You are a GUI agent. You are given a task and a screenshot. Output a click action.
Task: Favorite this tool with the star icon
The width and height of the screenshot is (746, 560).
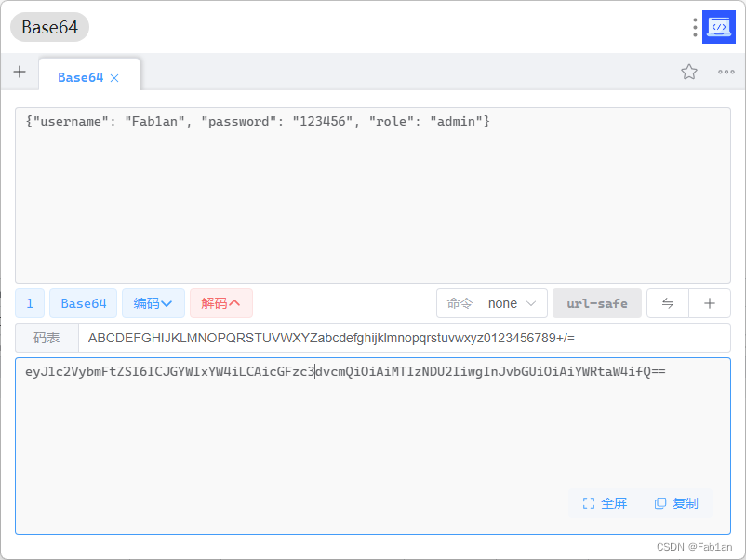(688, 72)
